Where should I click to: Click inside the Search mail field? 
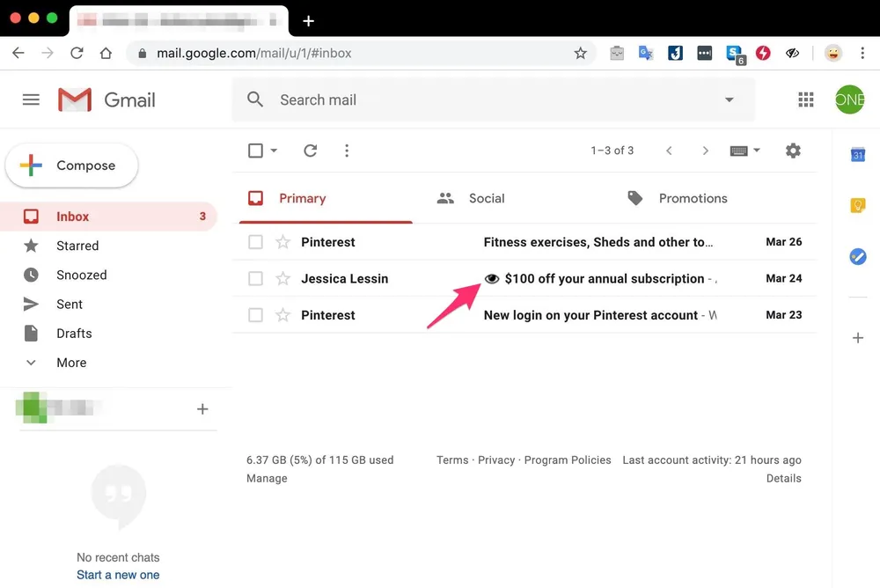point(396,99)
